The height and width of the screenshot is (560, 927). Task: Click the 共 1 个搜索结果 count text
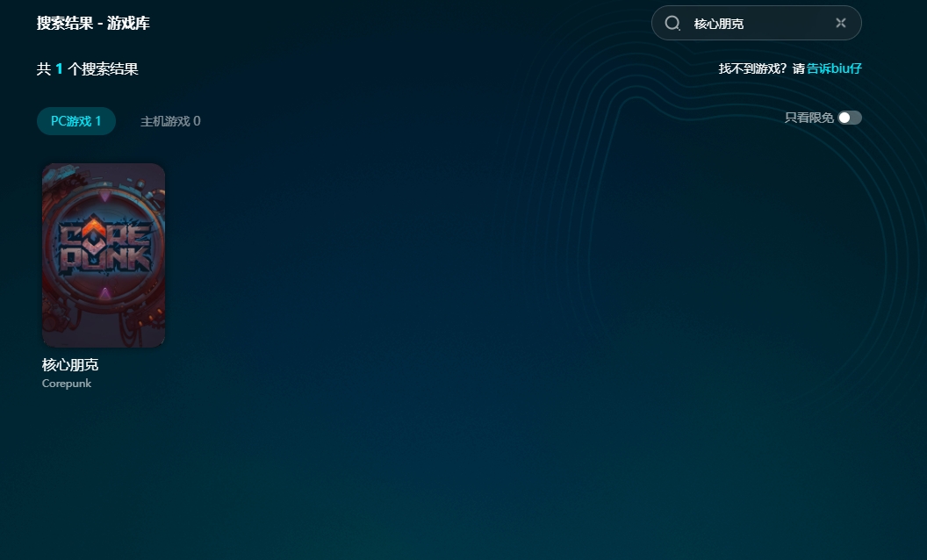point(88,69)
